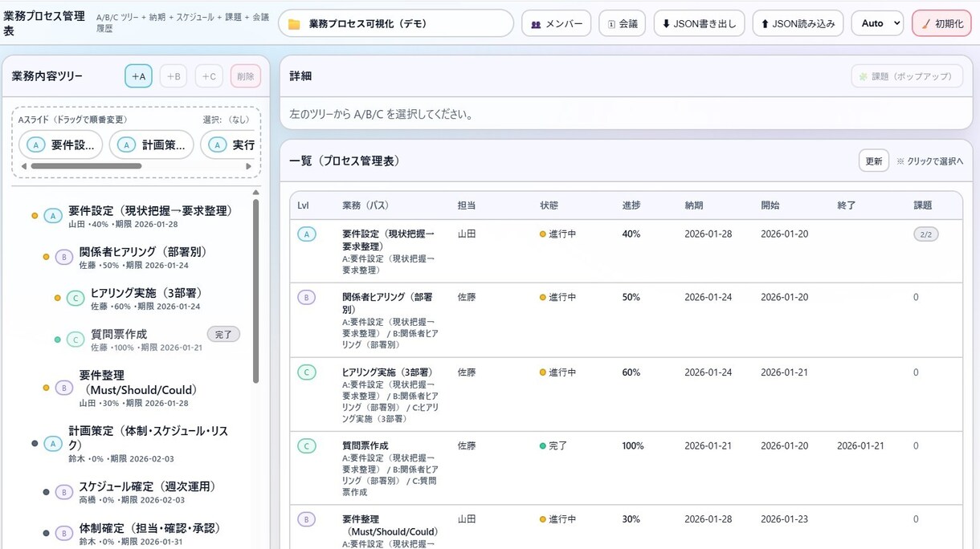This screenshot has width=980, height=549.
Task: Click the B badge beside 要件整理 in tree
Action: point(64,388)
